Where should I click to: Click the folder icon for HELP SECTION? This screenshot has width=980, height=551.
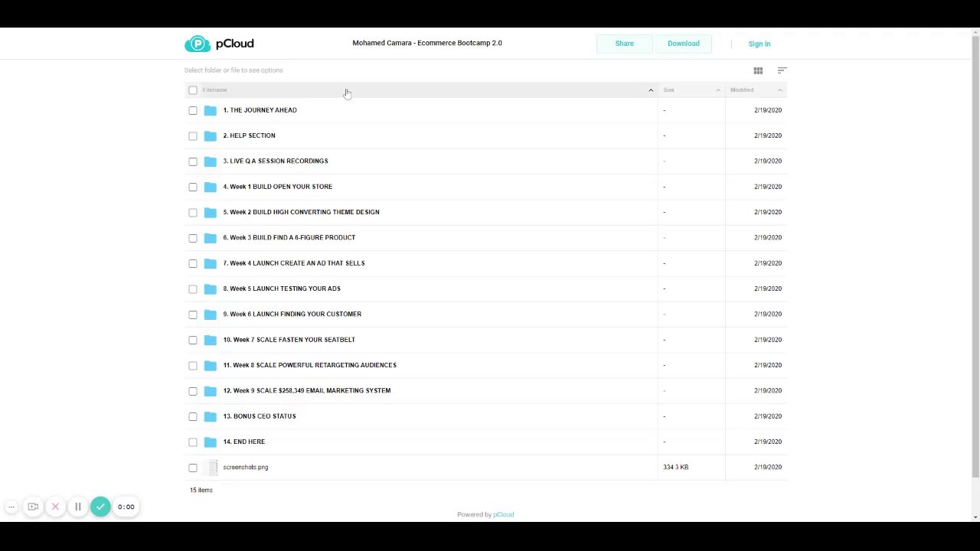coord(210,135)
